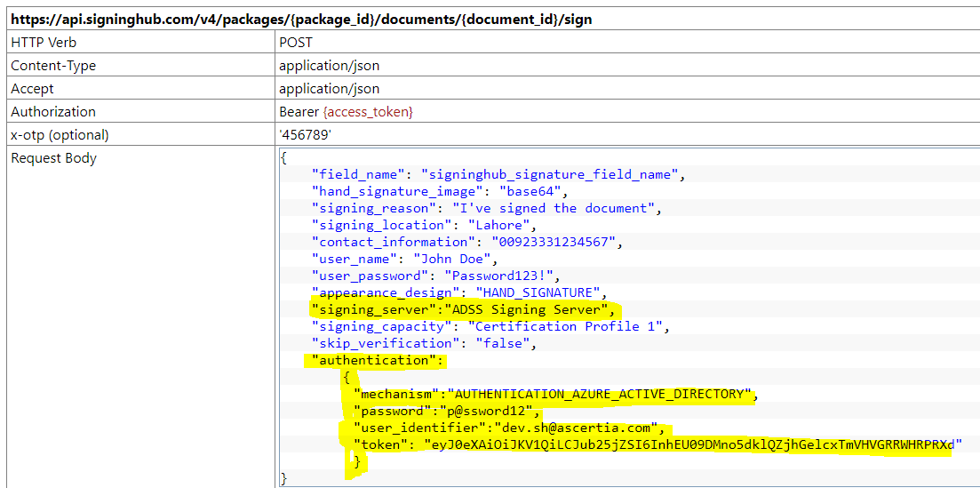Image resolution: width=980 pixels, height=488 pixels.
Task: Click the Request Body label
Action: pos(54,158)
